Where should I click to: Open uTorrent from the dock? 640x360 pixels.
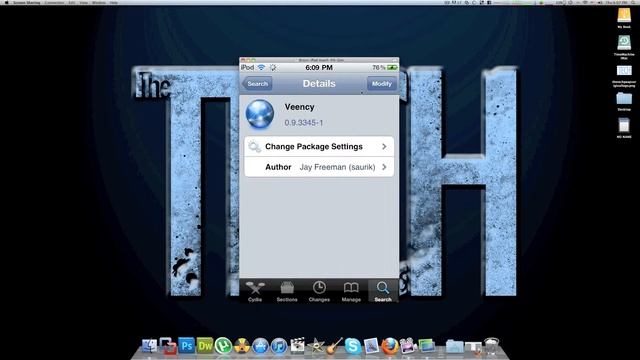(223, 346)
